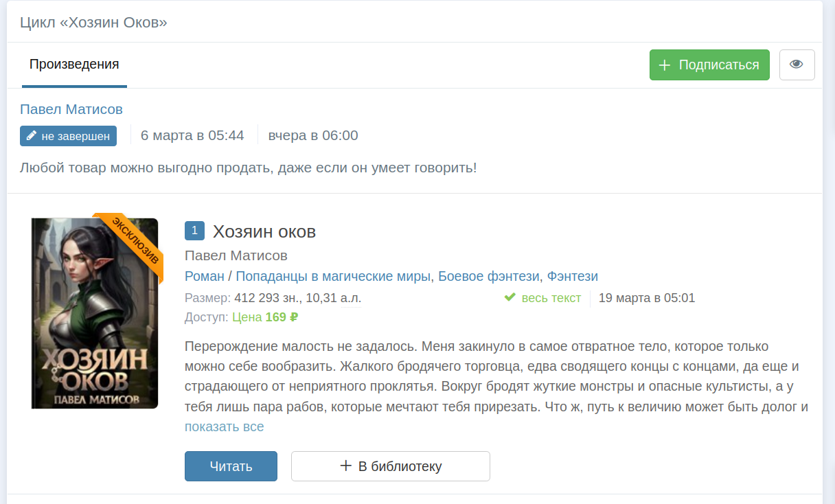
Task: Open the Боевое фэнтези genre link
Action: coord(488,276)
